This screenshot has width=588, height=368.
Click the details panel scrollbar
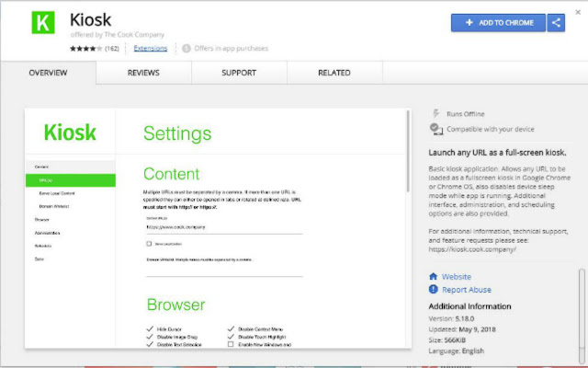pos(582,316)
